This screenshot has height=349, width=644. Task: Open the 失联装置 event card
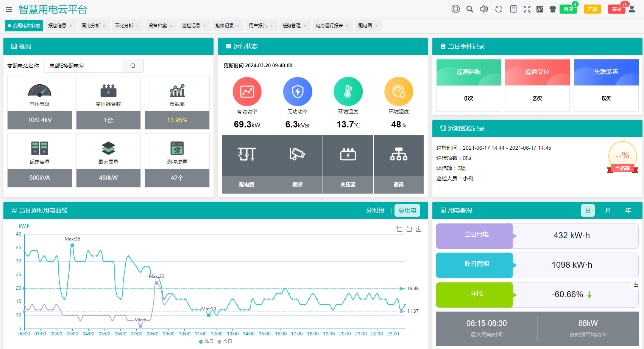tap(606, 85)
